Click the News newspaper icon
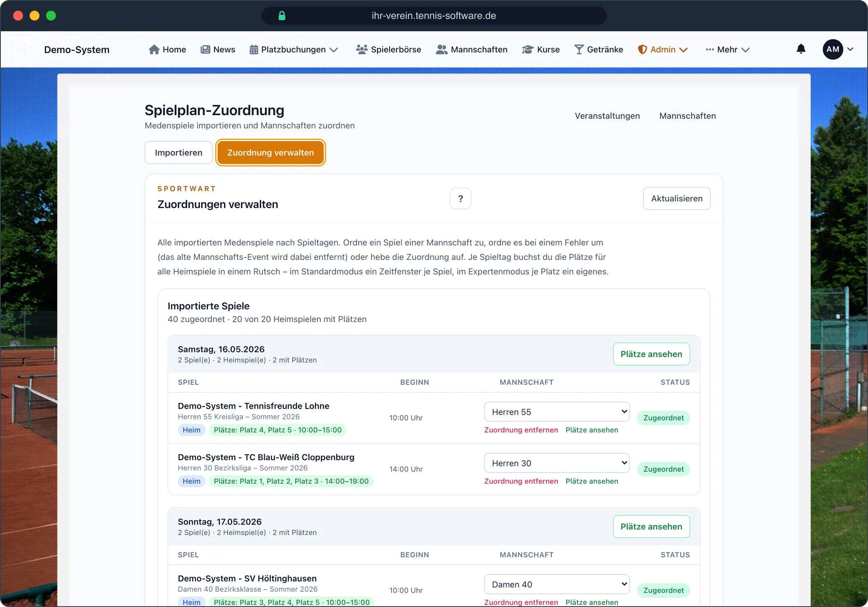This screenshot has height=607, width=868. coord(205,49)
